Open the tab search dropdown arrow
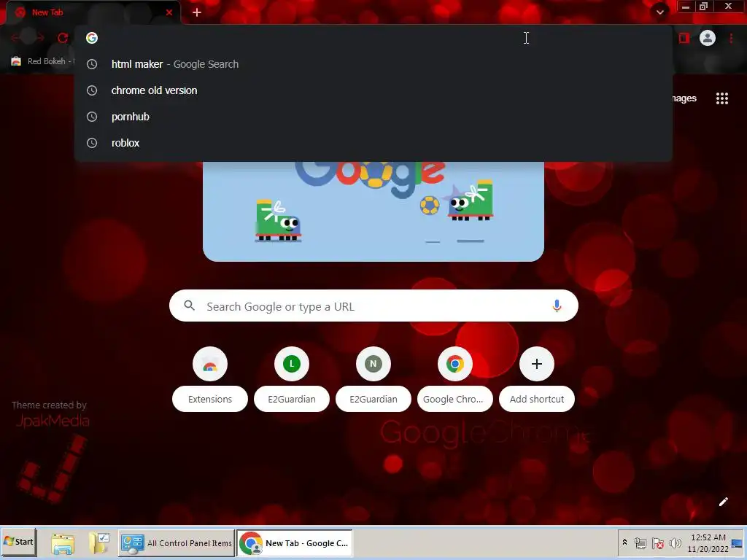This screenshot has height=560, width=747. tap(659, 12)
